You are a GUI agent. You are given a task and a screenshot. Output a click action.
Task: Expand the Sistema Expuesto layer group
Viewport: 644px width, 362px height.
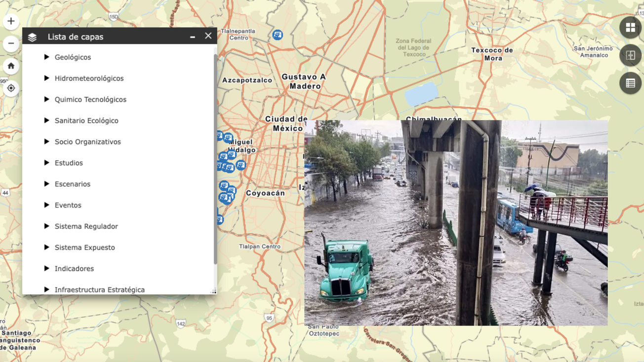click(x=46, y=247)
